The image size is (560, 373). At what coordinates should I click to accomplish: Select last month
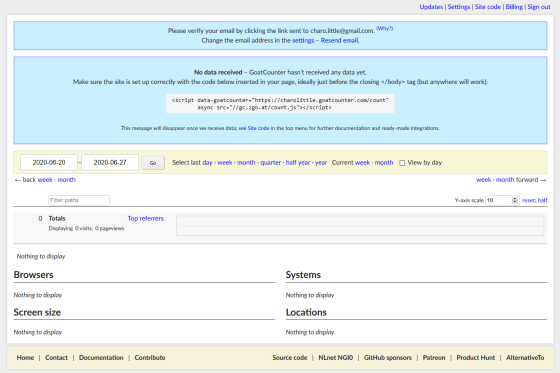click(246, 163)
